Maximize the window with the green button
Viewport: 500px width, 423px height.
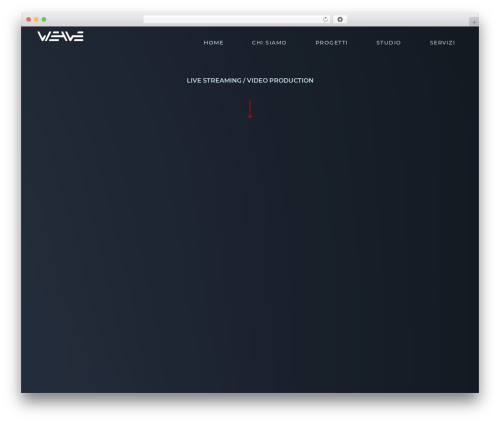point(44,19)
